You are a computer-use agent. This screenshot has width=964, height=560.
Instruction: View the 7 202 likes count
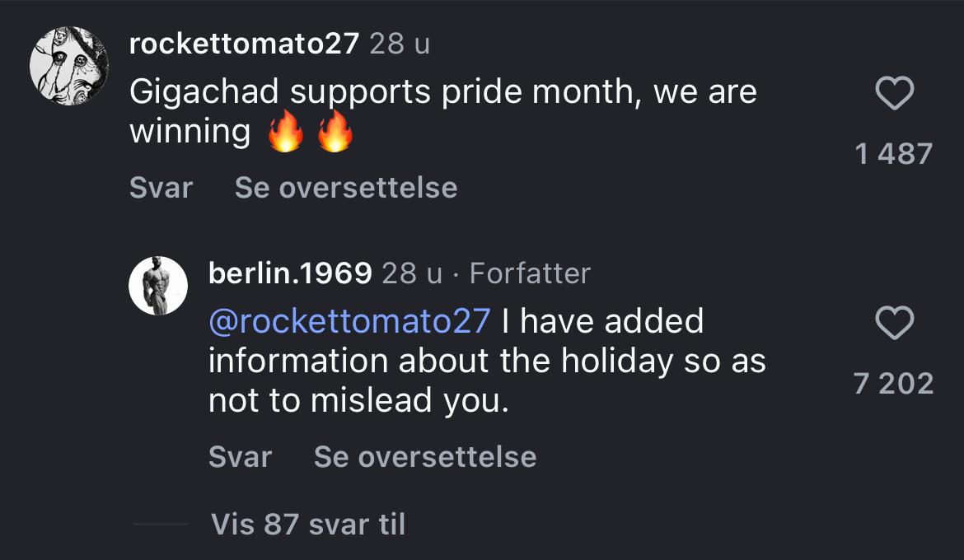894,383
